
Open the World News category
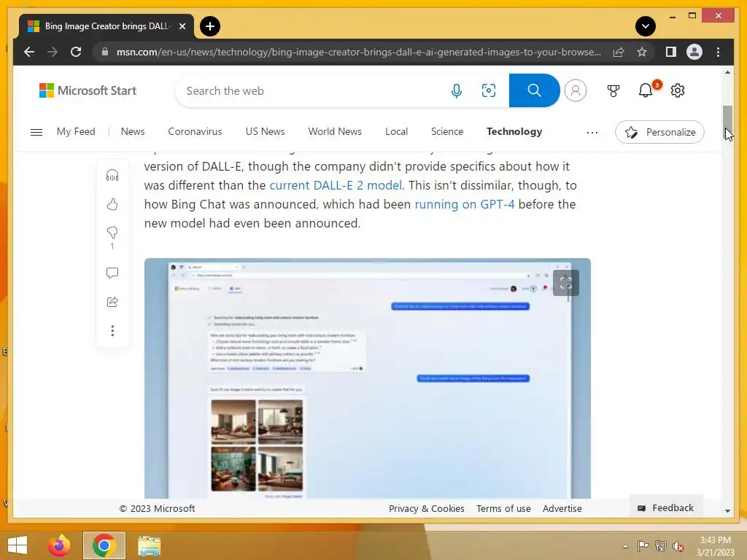click(x=335, y=131)
